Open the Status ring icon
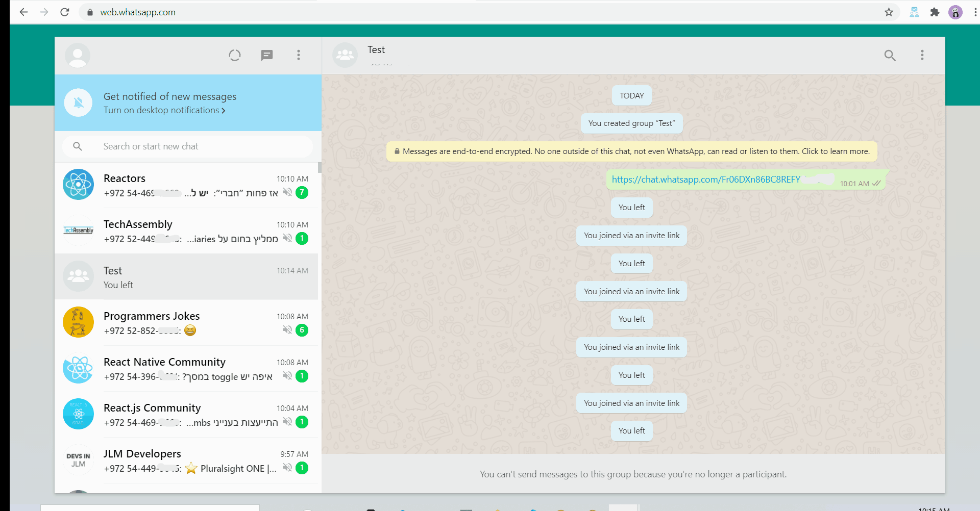This screenshot has width=980, height=511. click(235, 55)
